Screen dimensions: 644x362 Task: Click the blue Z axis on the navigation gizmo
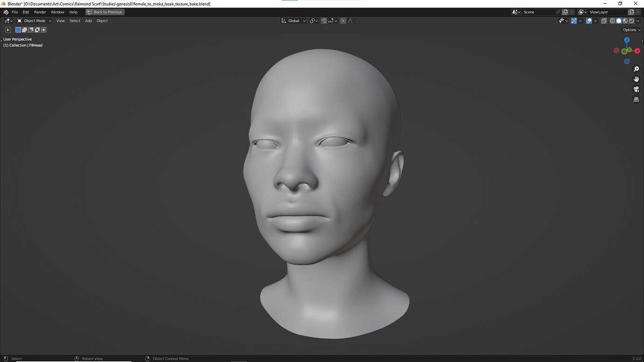point(627,40)
